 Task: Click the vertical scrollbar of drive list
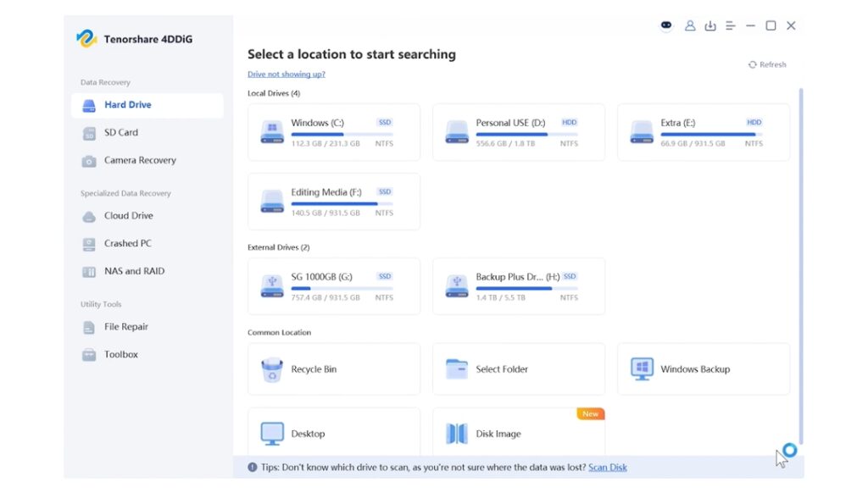(x=801, y=266)
